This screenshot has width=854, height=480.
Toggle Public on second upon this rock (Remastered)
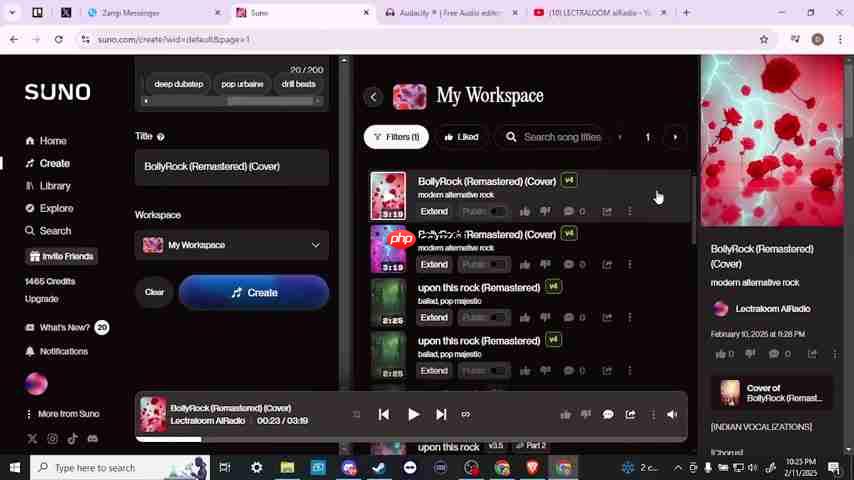[483, 371]
